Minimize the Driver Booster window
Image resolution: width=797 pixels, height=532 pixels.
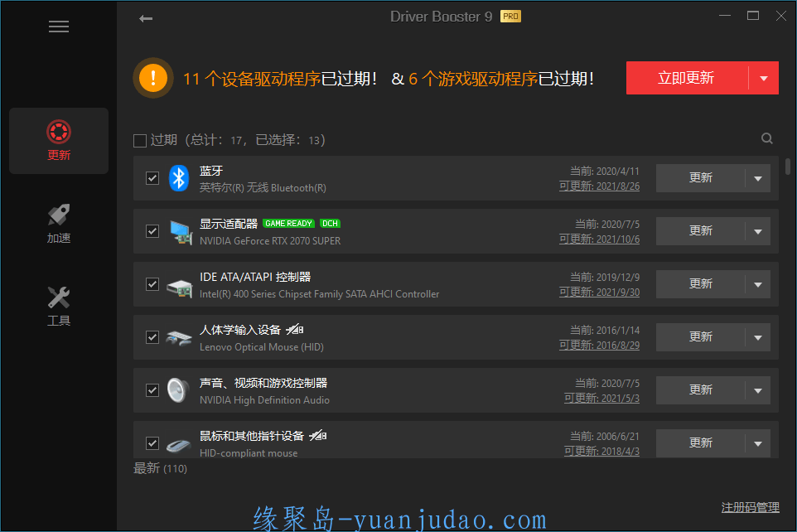coord(725,16)
